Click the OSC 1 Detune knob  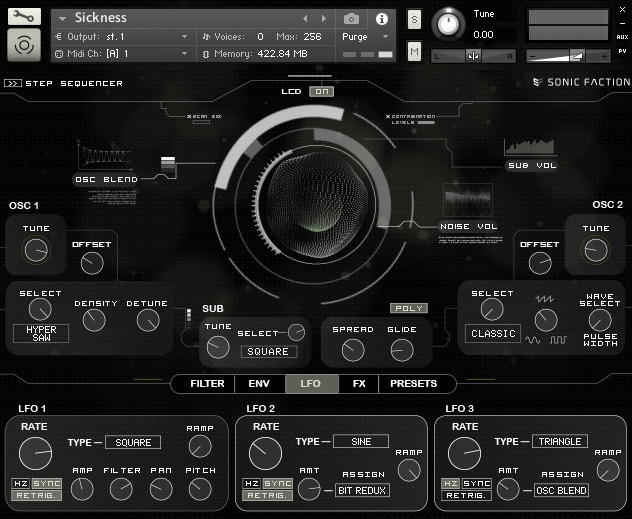coord(148,320)
